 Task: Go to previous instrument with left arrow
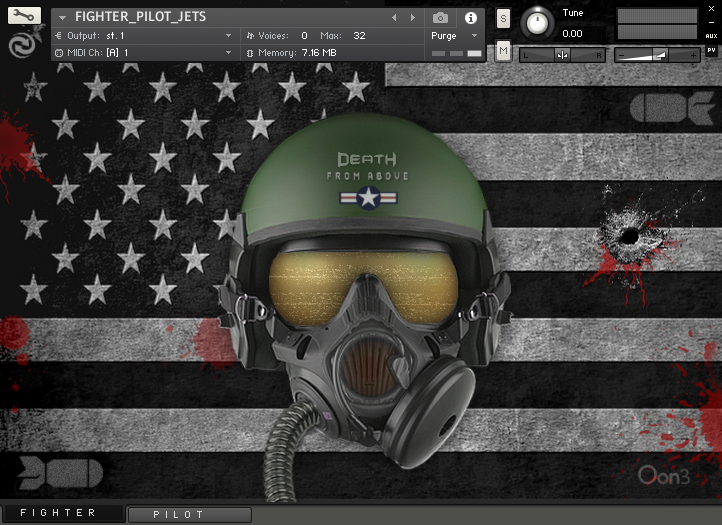pyautogui.click(x=394, y=18)
